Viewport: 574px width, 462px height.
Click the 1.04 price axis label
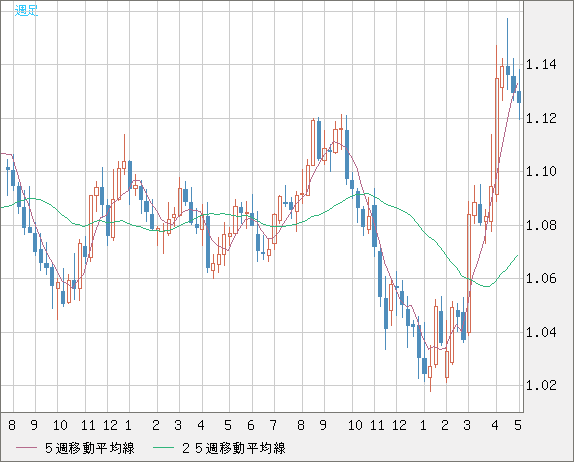pos(541,332)
